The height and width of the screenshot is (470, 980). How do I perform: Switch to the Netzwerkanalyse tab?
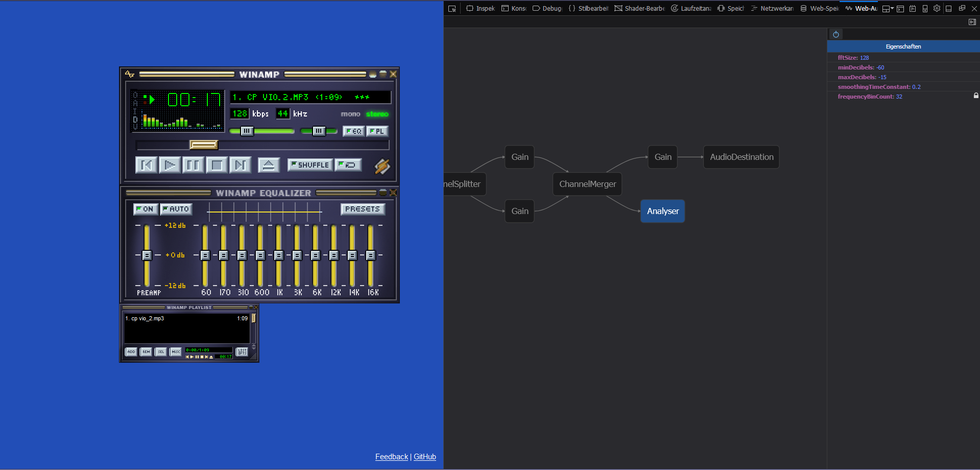pos(772,9)
